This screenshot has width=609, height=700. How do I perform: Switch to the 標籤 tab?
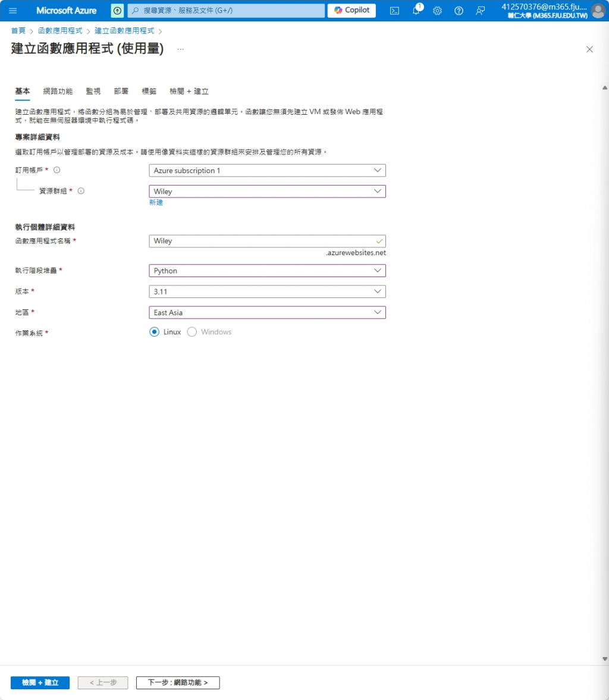pos(149,91)
